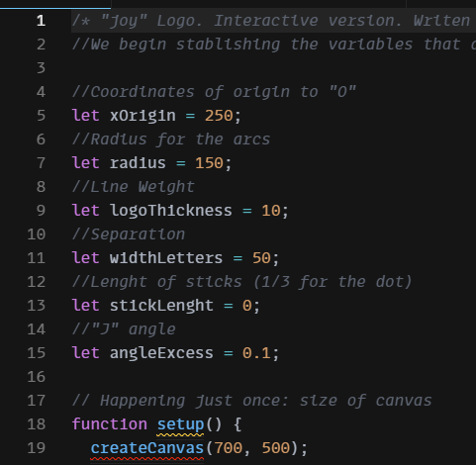Click line number 1 in the gutter
Viewport: 476px width, 465px height.
click(41, 21)
